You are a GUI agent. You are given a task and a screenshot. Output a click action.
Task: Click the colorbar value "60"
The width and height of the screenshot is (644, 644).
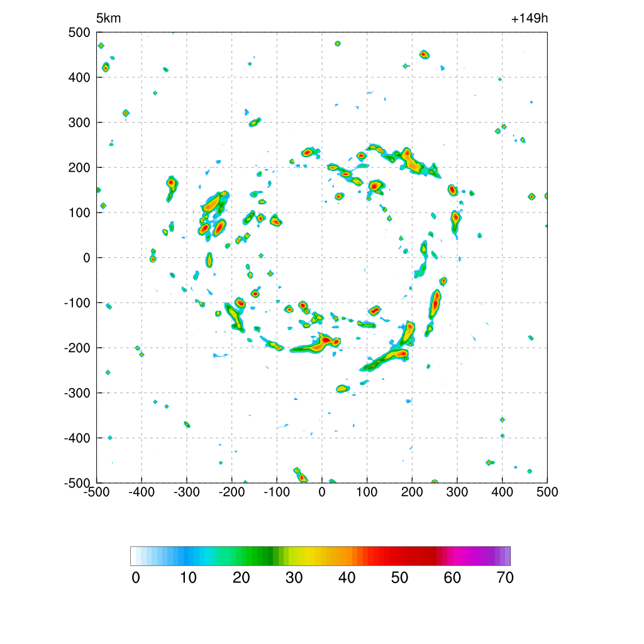[452, 578]
